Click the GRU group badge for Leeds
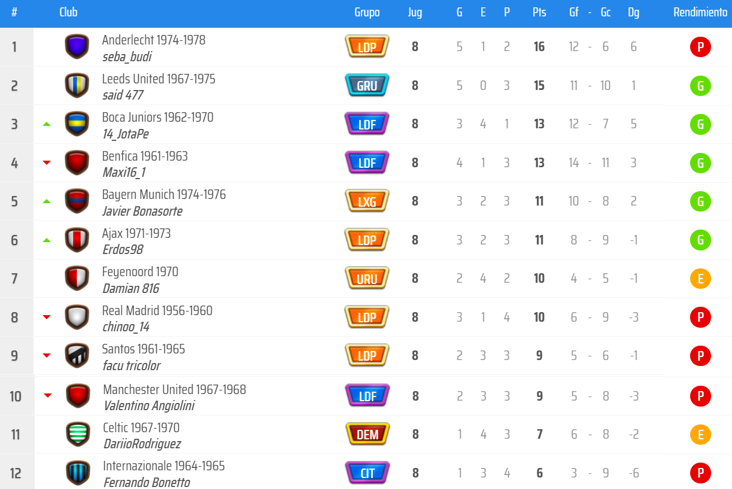Image resolution: width=732 pixels, height=489 pixels. point(367,85)
